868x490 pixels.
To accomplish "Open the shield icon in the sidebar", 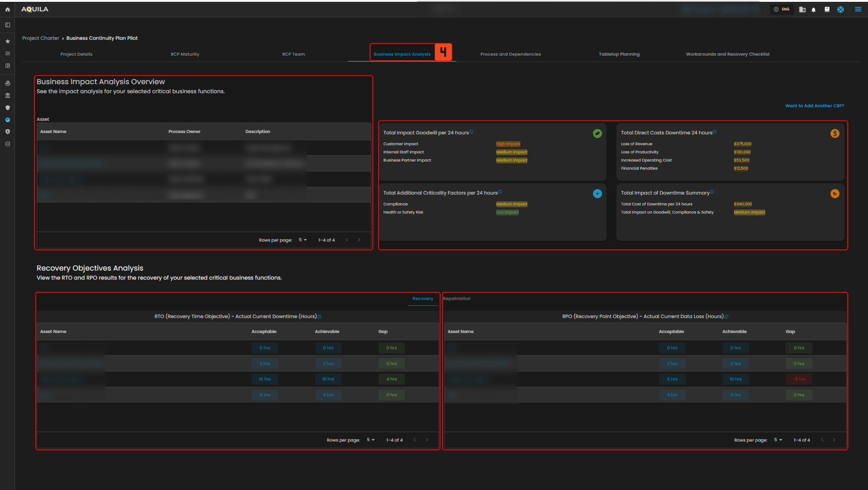I will pos(7,108).
